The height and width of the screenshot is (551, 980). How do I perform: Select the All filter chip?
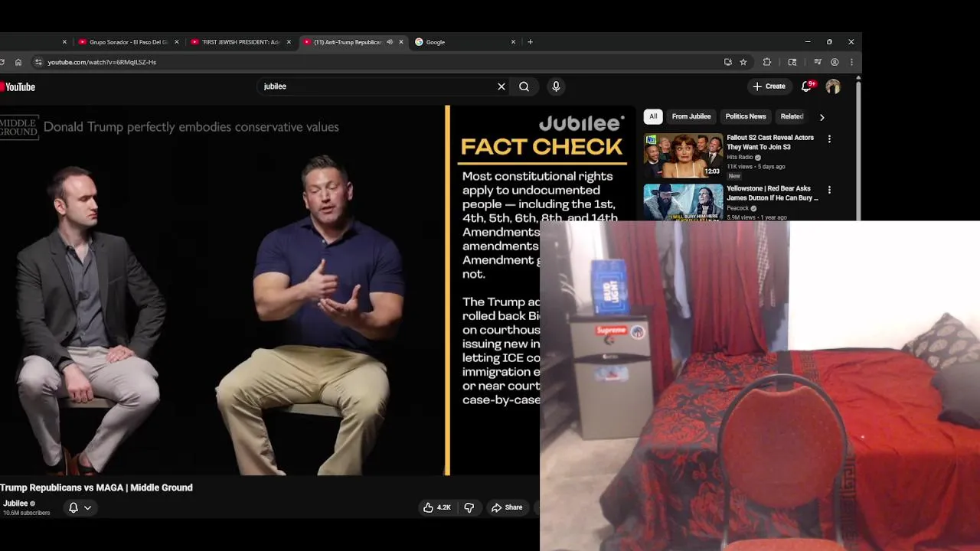(x=653, y=116)
